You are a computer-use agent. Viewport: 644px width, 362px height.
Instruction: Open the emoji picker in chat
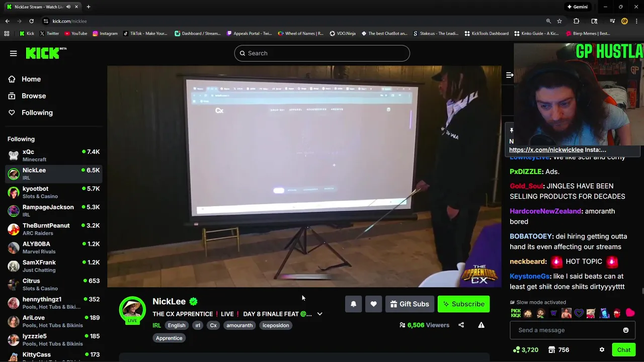625,330
